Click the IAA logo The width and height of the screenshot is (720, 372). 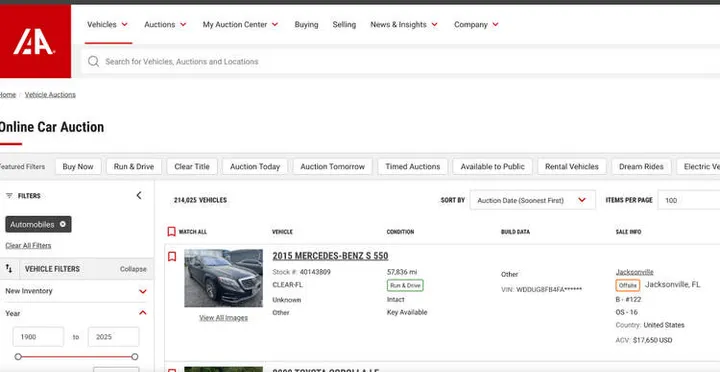[x=34, y=41]
